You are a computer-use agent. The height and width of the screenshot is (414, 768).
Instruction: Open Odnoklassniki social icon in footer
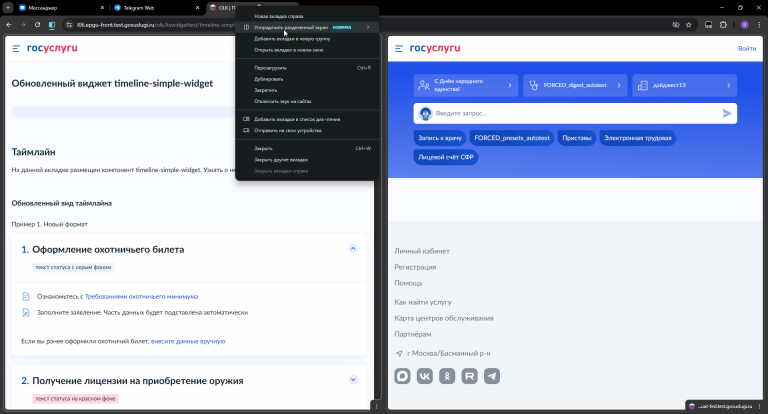[x=447, y=376]
